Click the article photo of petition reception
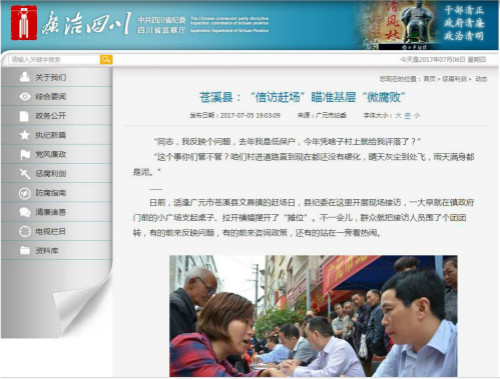 (x=313, y=316)
